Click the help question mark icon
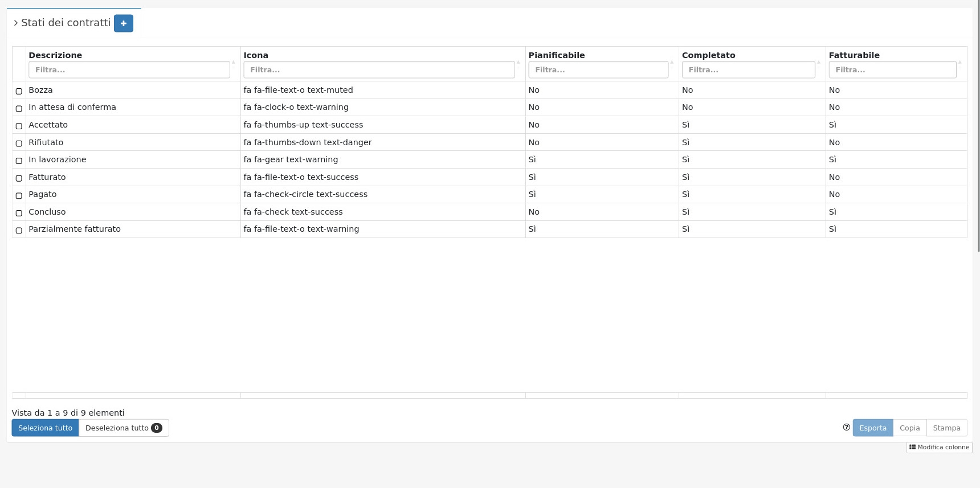The image size is (980, 488). (x=846, y=428)
